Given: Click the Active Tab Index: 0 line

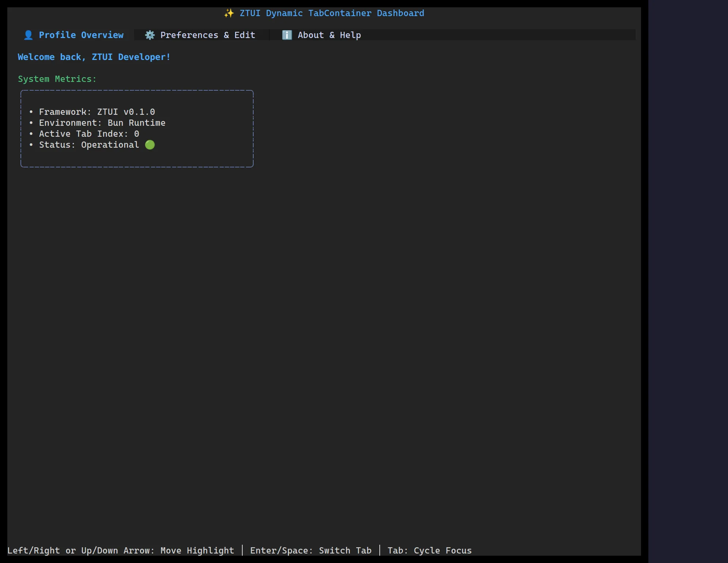Looking at the screenshot, I should click(x=84, y=134).
